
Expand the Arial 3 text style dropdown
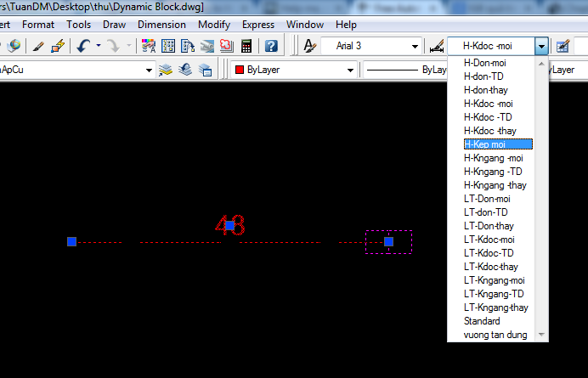tap(416, 46)
